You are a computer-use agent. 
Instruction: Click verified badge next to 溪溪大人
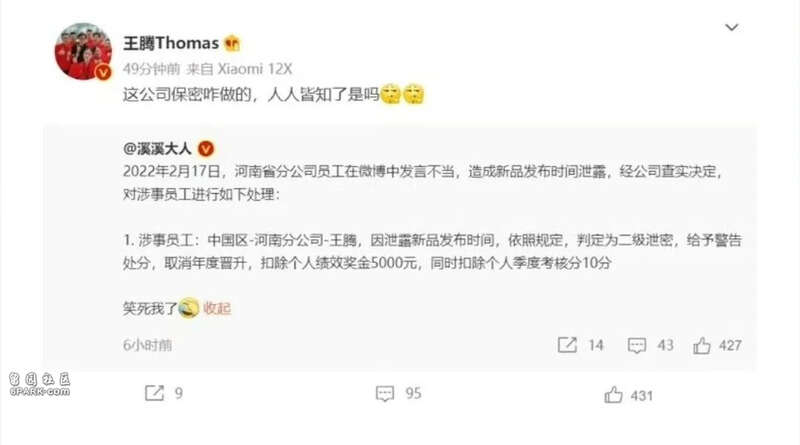(x=206, y=149)
